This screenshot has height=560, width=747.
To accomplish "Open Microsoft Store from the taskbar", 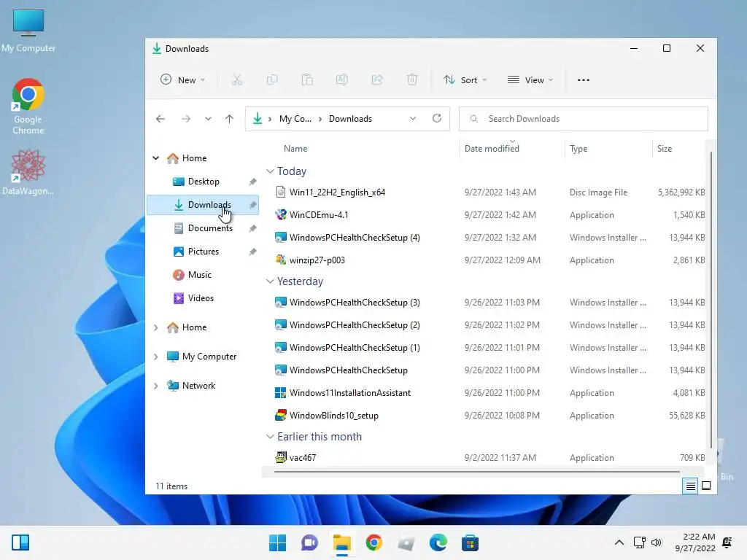I will coord(471,542).
